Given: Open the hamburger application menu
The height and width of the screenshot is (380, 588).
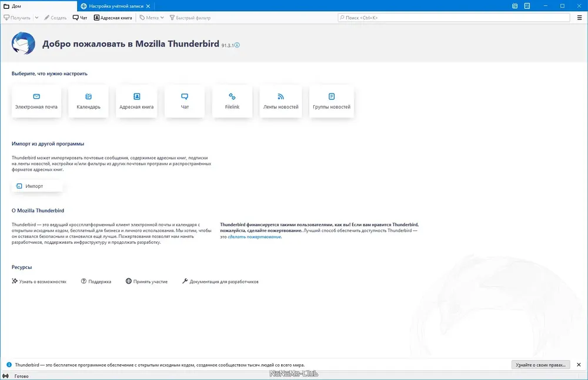Looking at the screenshot, I should (x=579, y=18).
